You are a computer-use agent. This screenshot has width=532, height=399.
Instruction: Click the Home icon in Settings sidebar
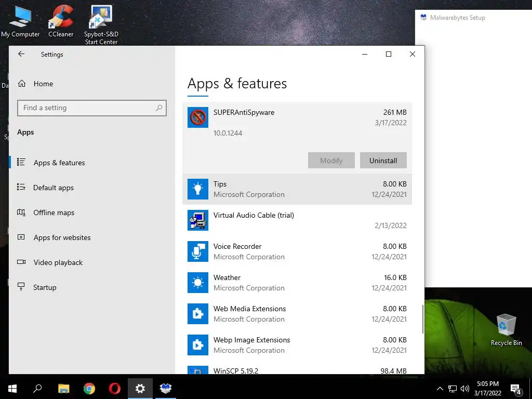pyautogui.click(x=22, y=84)
